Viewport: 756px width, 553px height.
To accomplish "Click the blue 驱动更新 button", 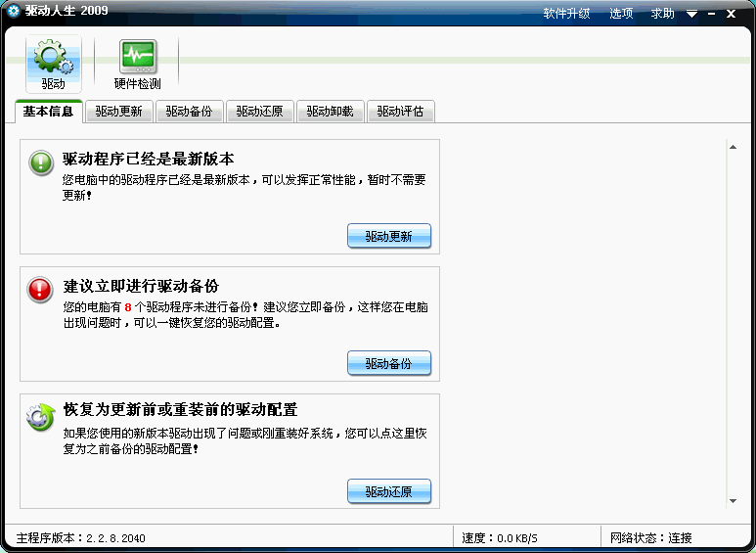I will [x=389, y=236].
